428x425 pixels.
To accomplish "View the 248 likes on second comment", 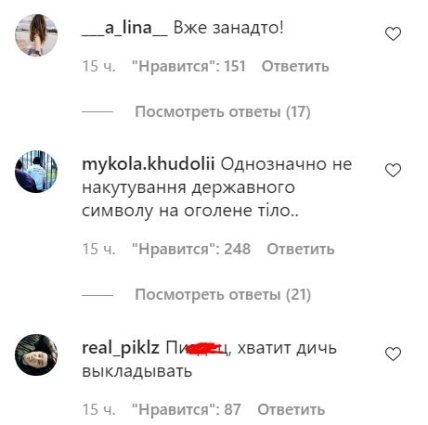I will click(192, 249).
